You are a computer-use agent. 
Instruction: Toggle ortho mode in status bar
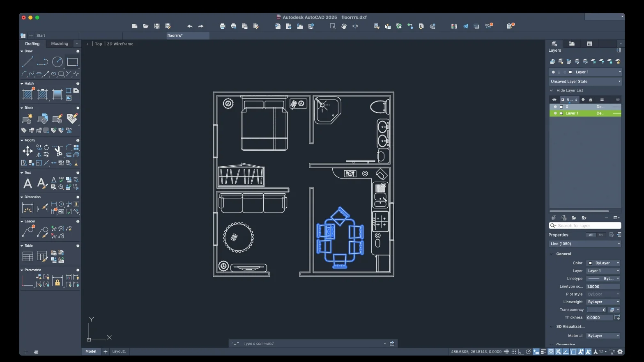click(x=521, y=352)
